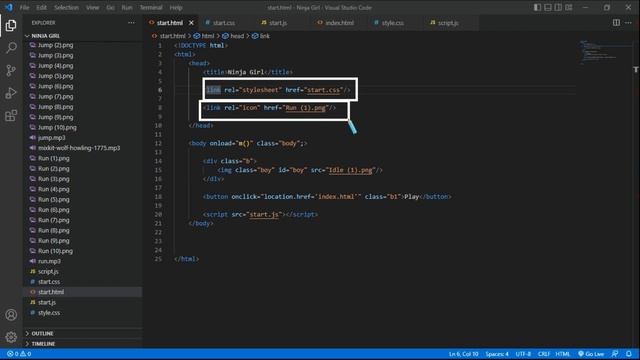Open mixkit-wolf-howling-1775.mp3 file
640x360 pixels.
79,148
